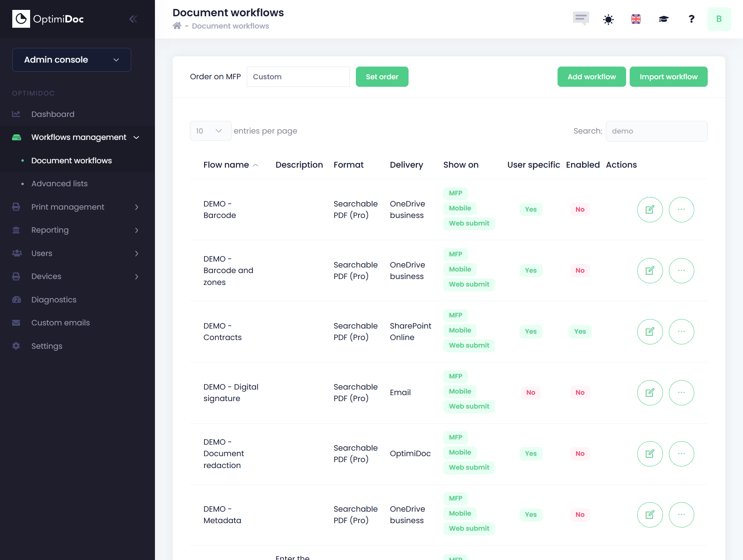
Task: Open Advanced lists in the sidebar
Action: coord(59,183)
